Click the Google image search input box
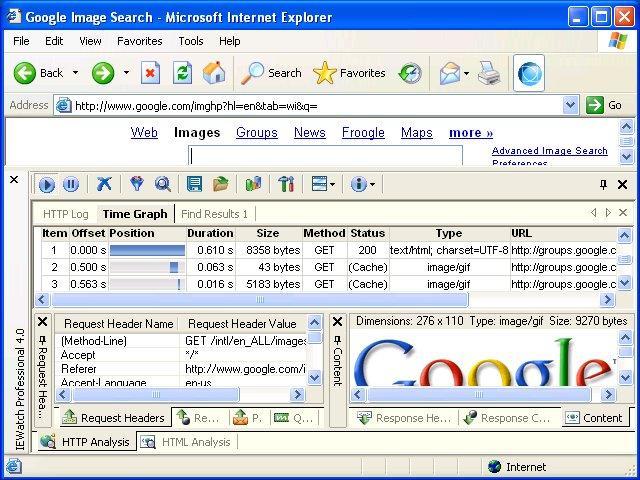 (x=326, y=155)
